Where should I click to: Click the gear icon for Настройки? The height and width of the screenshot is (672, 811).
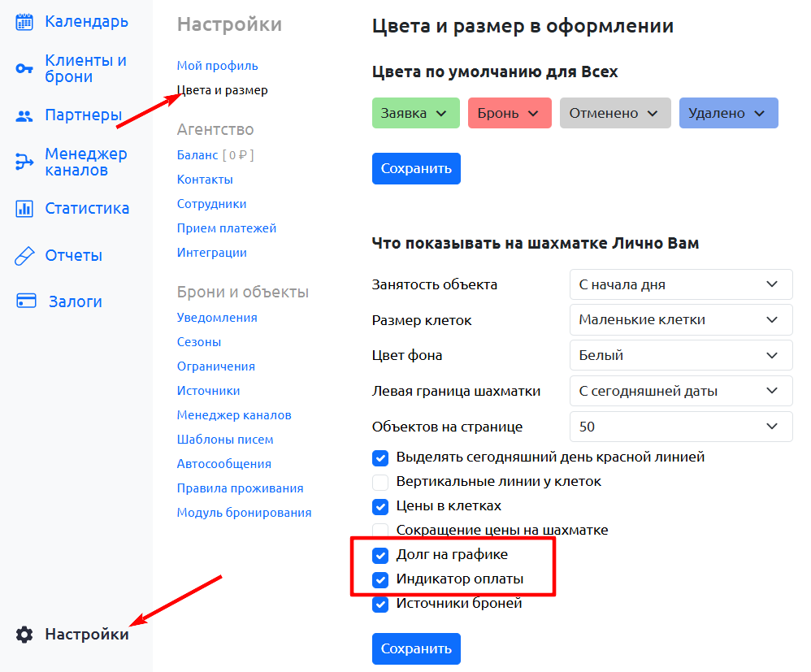pos(24,635)
